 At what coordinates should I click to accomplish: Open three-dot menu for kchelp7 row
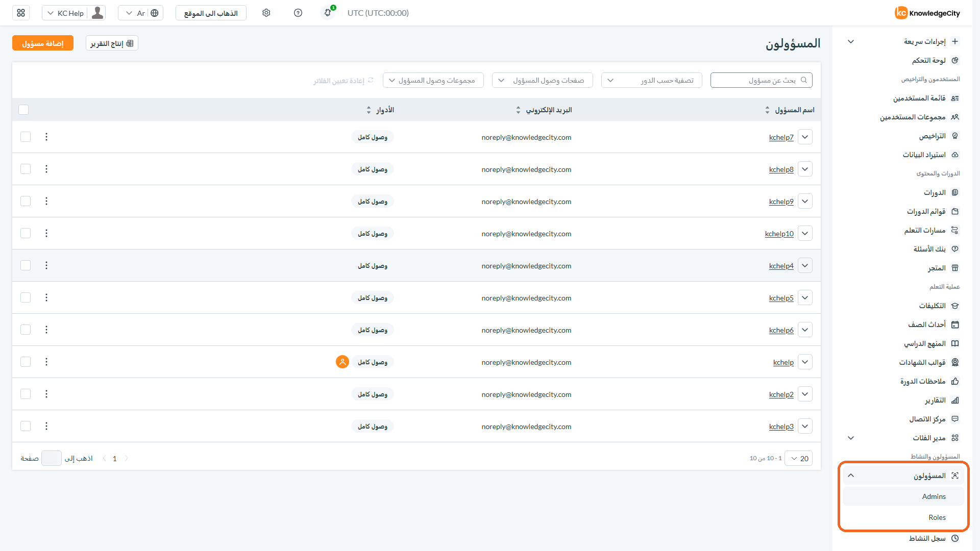46,137
